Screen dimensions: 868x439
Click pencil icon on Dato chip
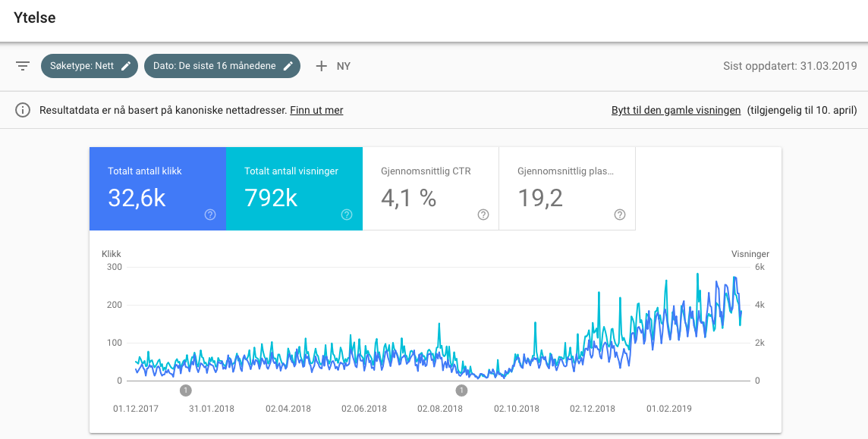288,67
